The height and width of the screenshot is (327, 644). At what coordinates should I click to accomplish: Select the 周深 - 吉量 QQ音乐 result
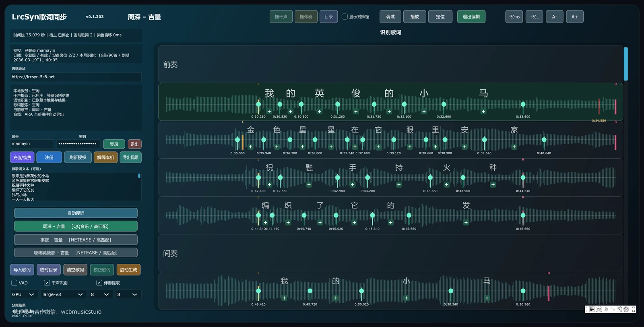76,226
